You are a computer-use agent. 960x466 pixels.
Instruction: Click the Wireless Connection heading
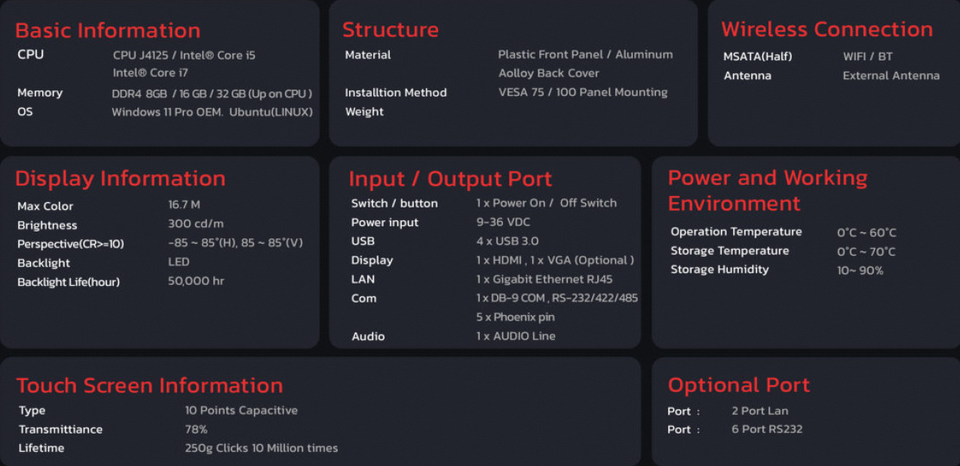[827, 29]
